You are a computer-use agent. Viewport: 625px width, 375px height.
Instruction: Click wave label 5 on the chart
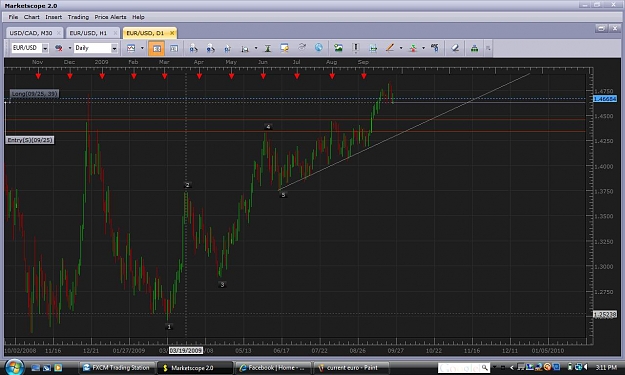tap(283, 195)
